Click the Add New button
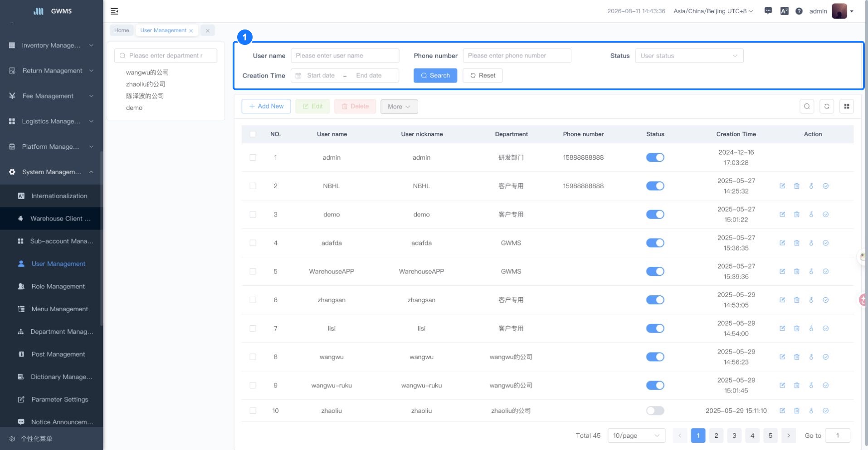This screenshot has width=868, height=450. (266, 106)
